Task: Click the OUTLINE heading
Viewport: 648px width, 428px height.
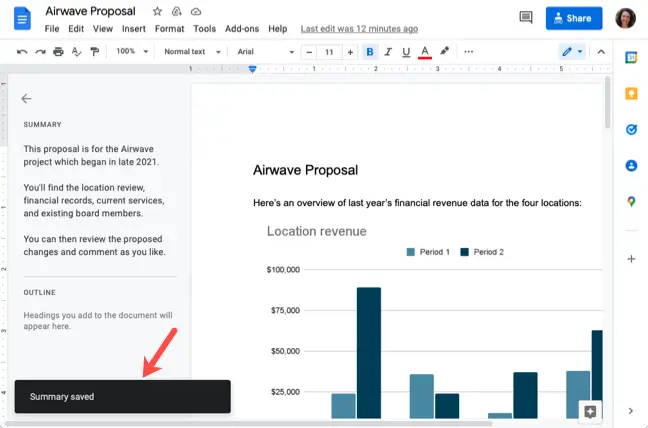Action: pos(39,292)
